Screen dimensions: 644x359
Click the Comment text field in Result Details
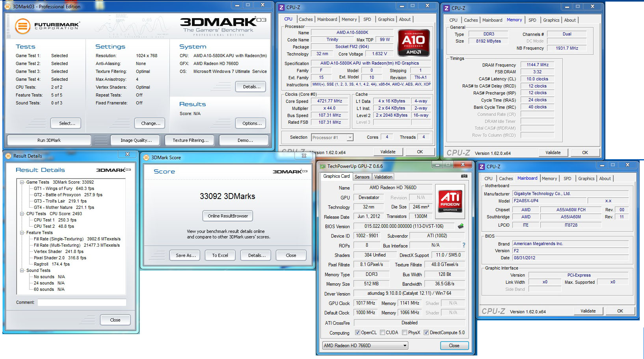tap(82, 303)
